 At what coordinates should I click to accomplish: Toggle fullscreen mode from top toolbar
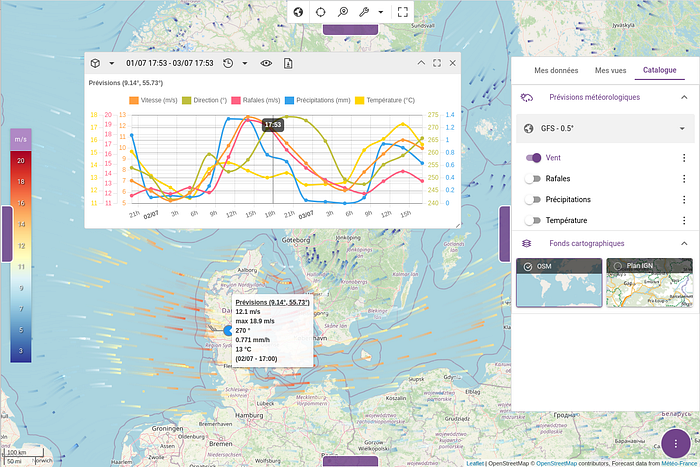(403, 12)
